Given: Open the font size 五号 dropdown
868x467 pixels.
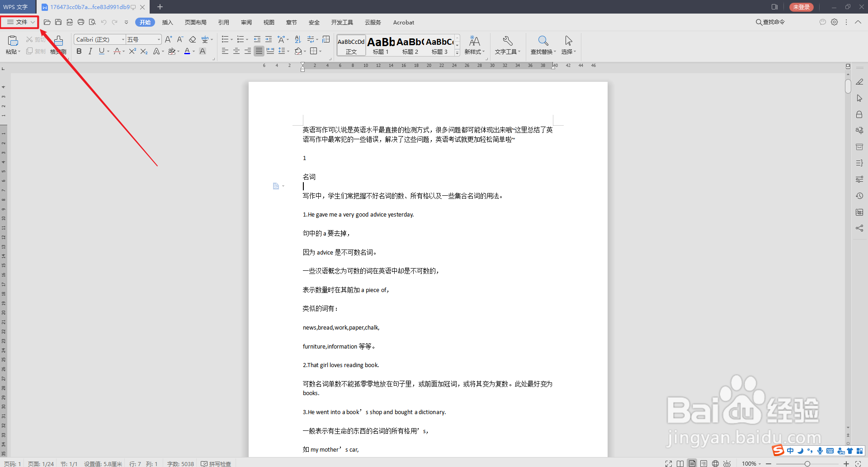Looking at the screenshot, I should point(159,40).
